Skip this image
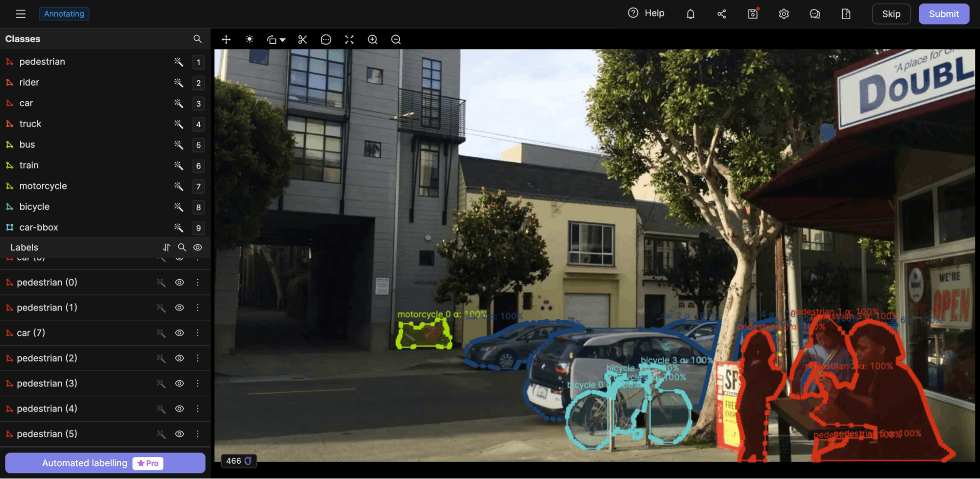This screenshot has height=479, width=980. (x=891, y=14)
